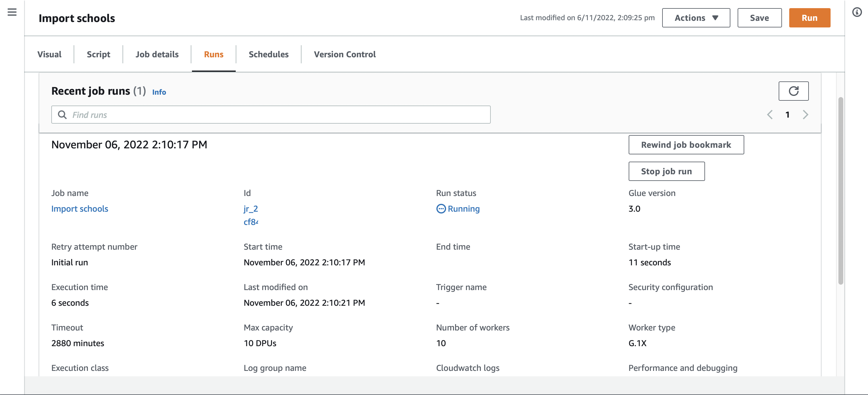
Task: Select the Runs tab
Action: click(x=214, y=54)
